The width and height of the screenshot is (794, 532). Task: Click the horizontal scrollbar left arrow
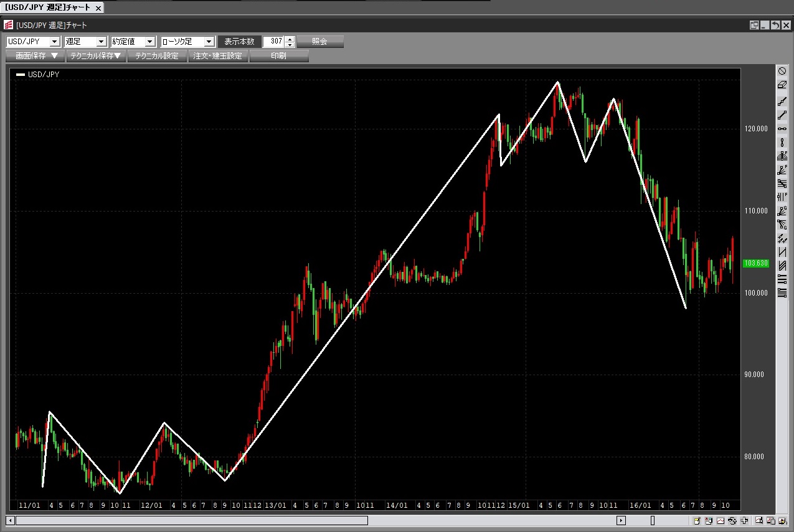pyautogui.click(x=10, y=521)
